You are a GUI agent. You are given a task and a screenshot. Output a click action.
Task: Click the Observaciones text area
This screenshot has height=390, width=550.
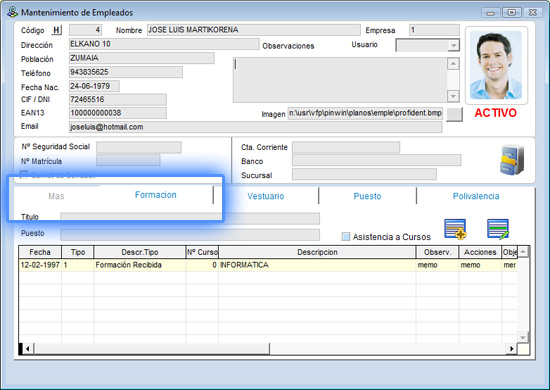point(340,80)
